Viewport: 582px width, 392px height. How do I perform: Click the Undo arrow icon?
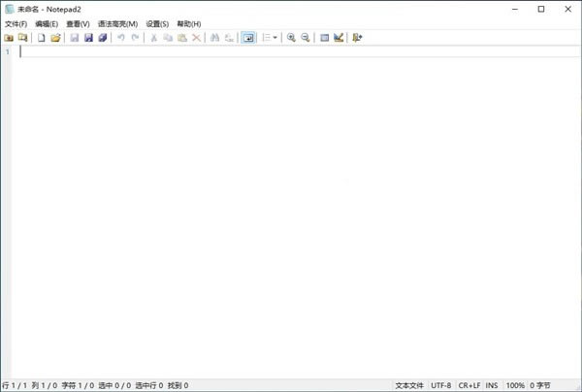pyautogui.click(x=121, y=38)
